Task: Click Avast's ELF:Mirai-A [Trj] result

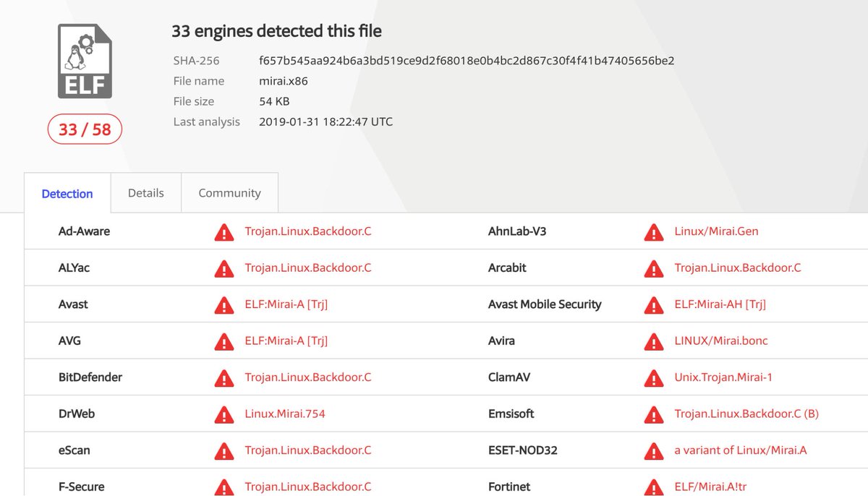Action: tap(286, 304)
